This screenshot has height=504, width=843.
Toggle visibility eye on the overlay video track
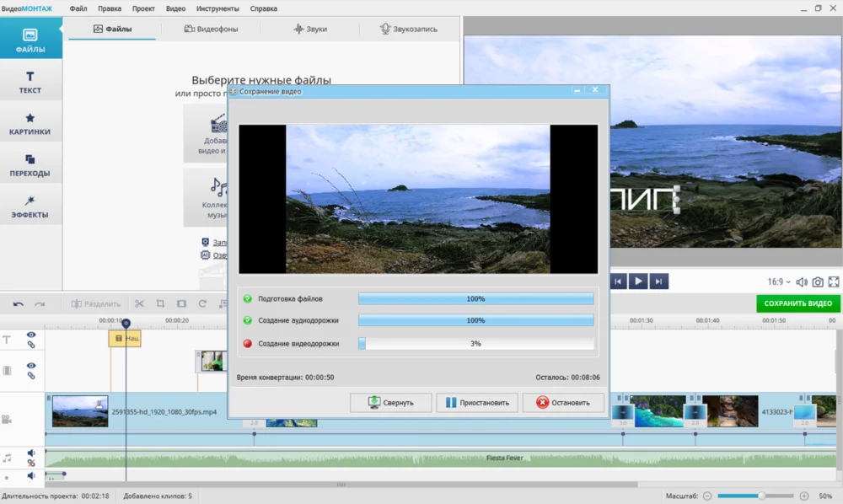(31, 366)
